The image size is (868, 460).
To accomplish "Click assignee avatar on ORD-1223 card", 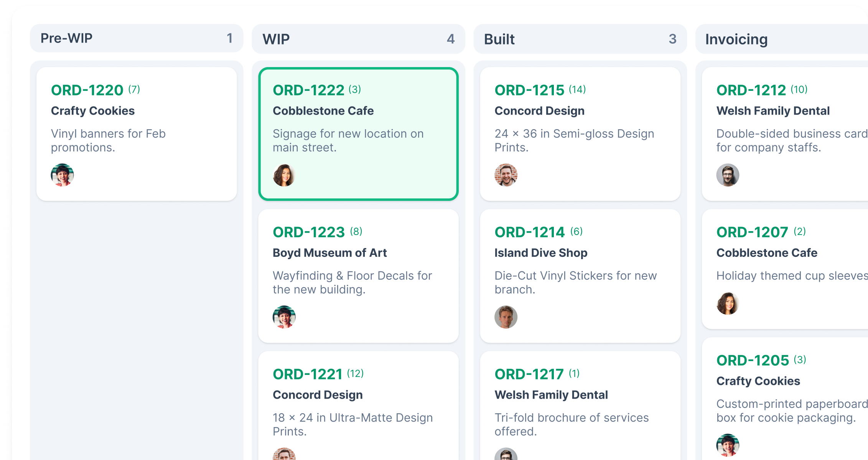I will (284, 317).
